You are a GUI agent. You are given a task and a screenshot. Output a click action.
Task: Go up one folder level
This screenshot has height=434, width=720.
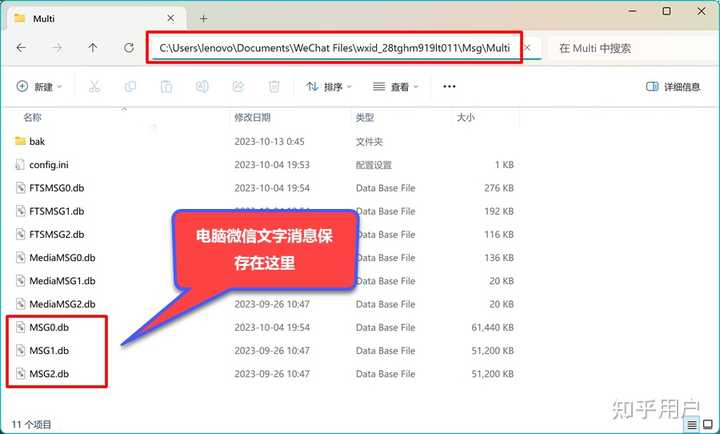tap(93, 48)
